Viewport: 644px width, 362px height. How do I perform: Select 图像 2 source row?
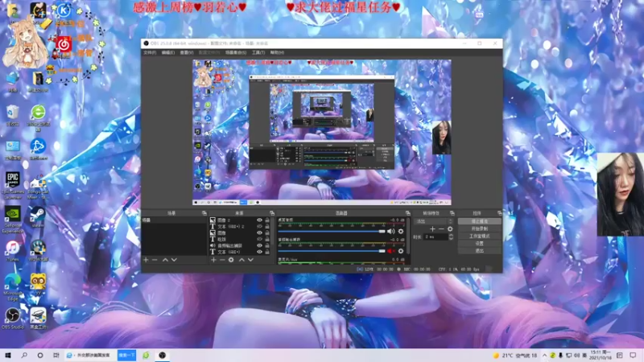point(239,220)
